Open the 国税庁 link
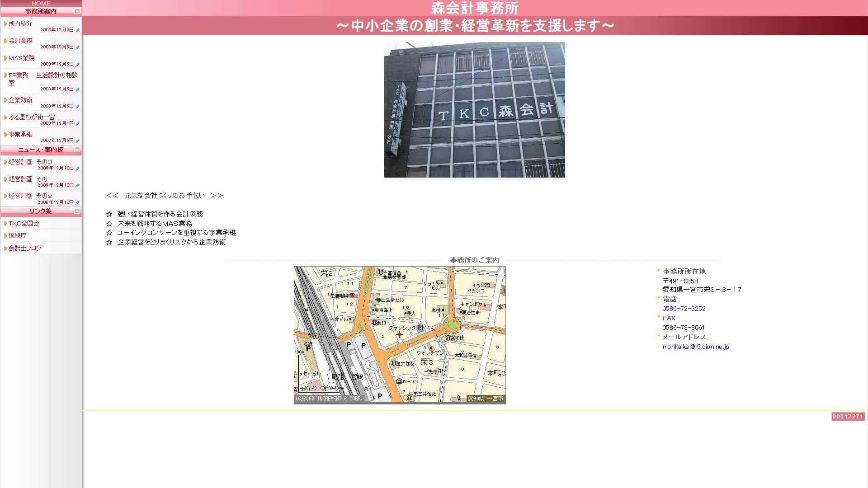Screen dimensions: 868x488 click(x=18, y=235)
